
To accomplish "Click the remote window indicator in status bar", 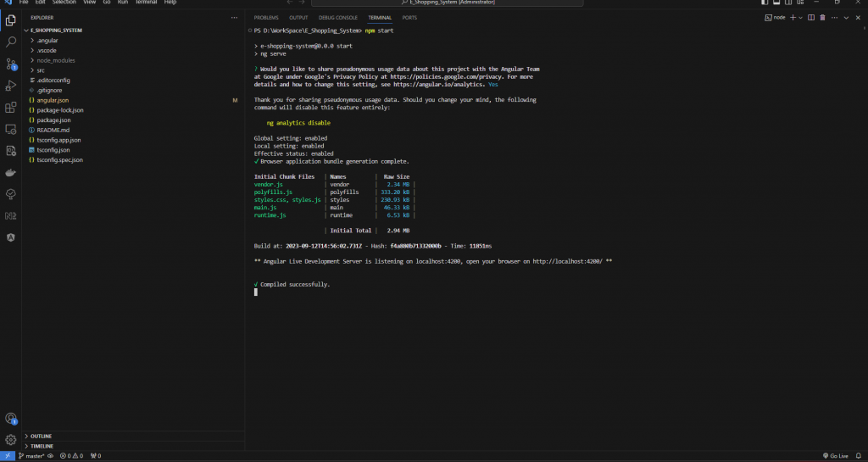I will tap(8, 456).
